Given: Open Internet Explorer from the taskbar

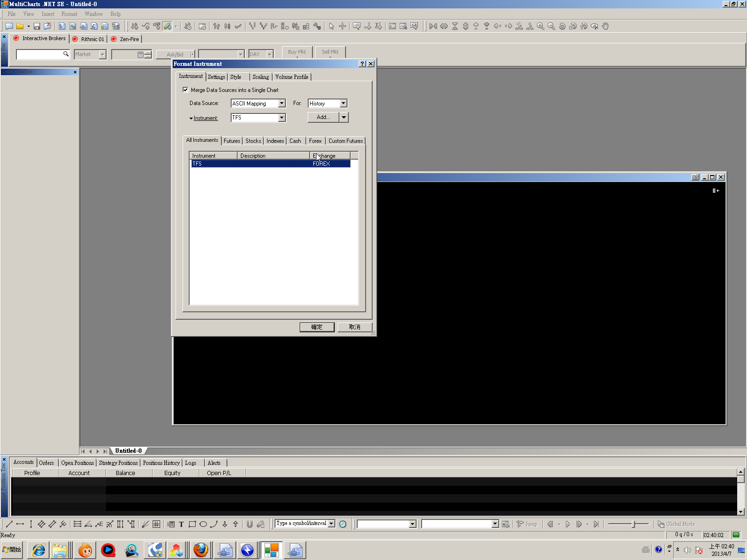Looking at the screenshot, I should point(38,550).
